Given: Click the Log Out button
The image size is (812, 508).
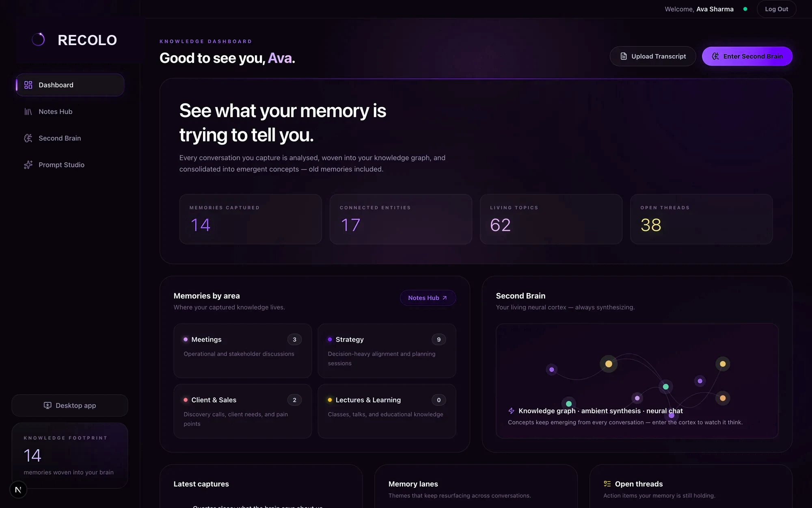Looking at the screenshot, I should tap(776, 9).
